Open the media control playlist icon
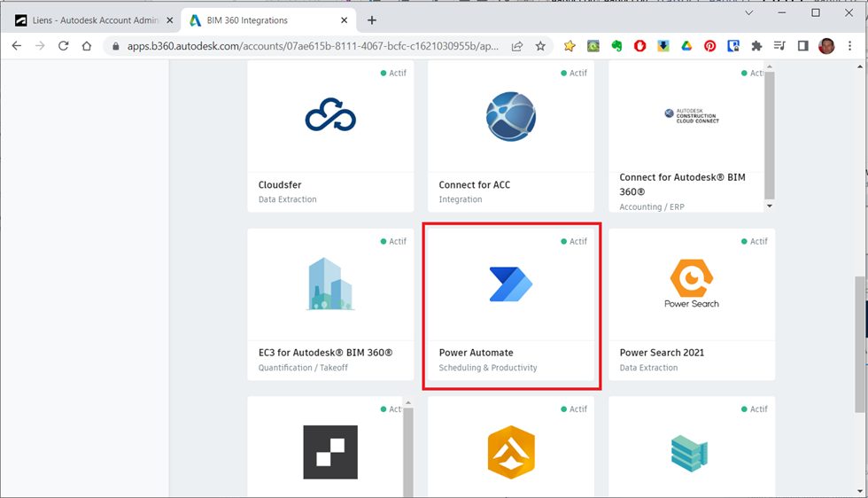The width and height of the screenshot is (868, 498). [779, 47]
